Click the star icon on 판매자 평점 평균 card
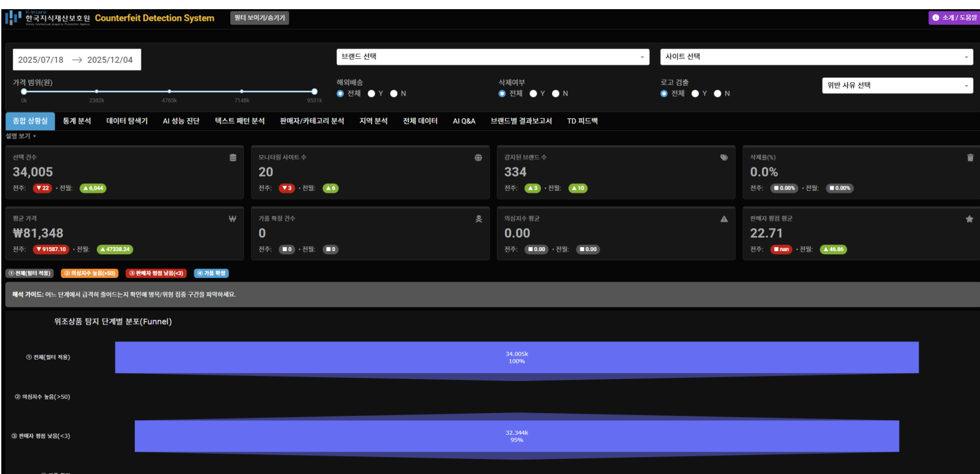The height and width of the screenshot is (474, 980). point(968,219)
